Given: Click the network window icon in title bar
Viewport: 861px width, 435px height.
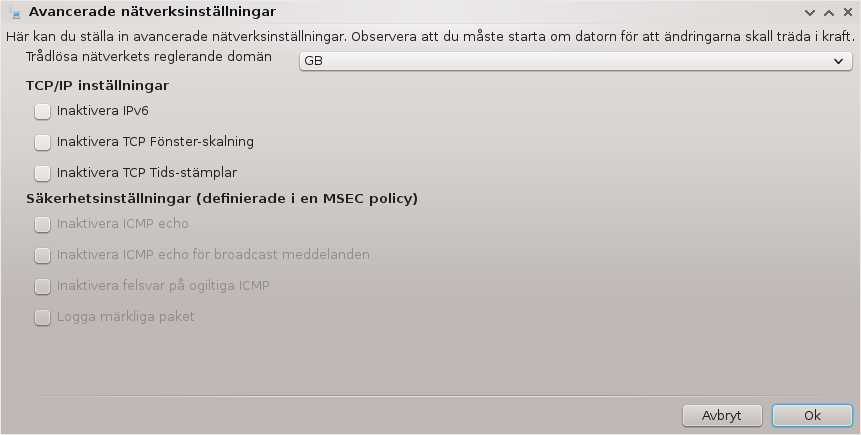Looking at the screenshot, I should coord(15,12).
